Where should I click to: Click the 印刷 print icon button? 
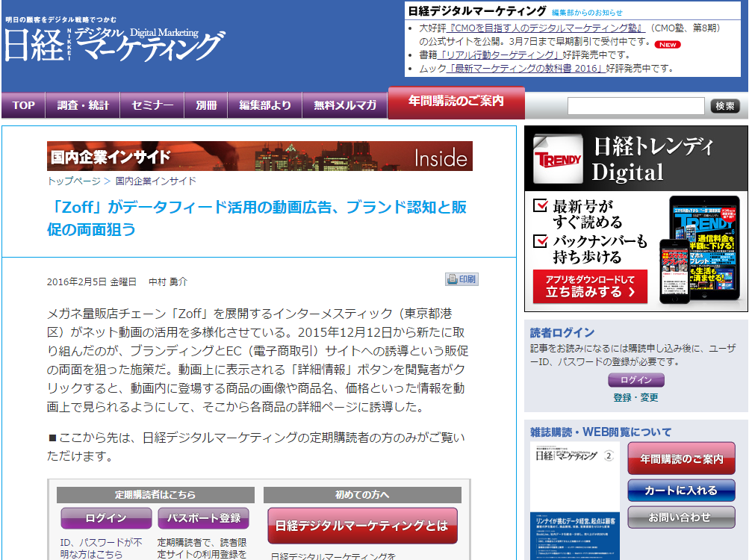point(462,279)
